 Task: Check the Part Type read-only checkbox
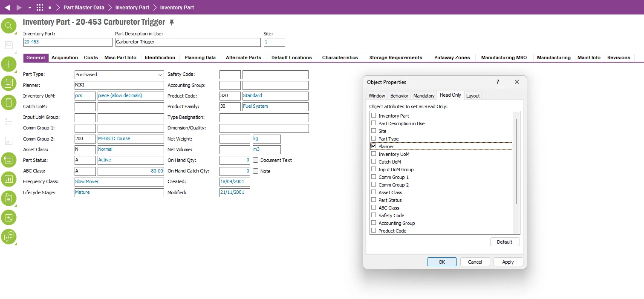(x=374, y=138)
